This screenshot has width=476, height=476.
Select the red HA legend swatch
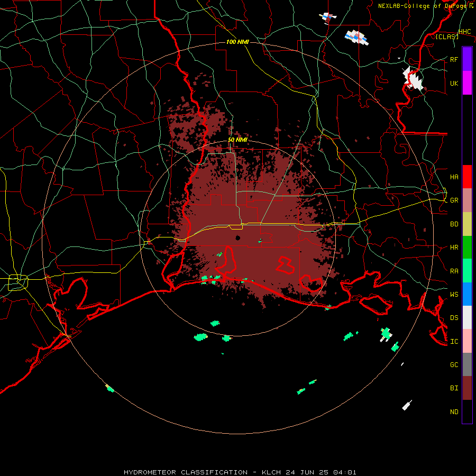(467, 177)
